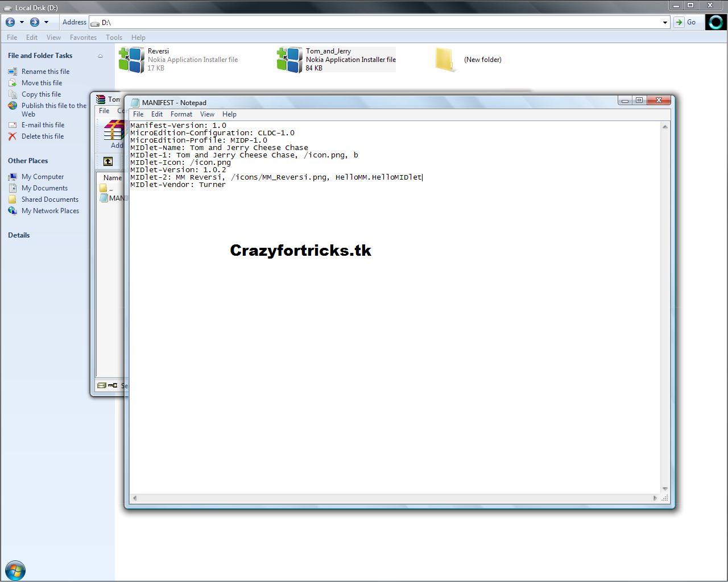Open the My Documents link
The image size is (728, 582).
pos(44,188)
